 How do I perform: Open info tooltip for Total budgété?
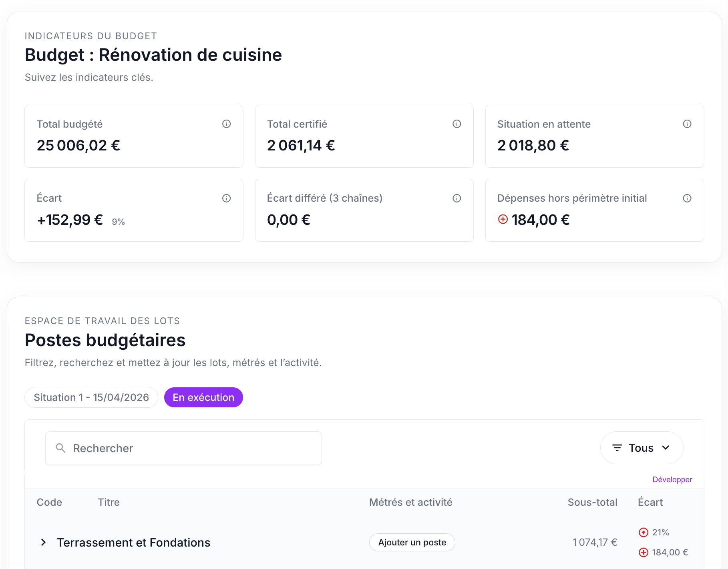227,124
